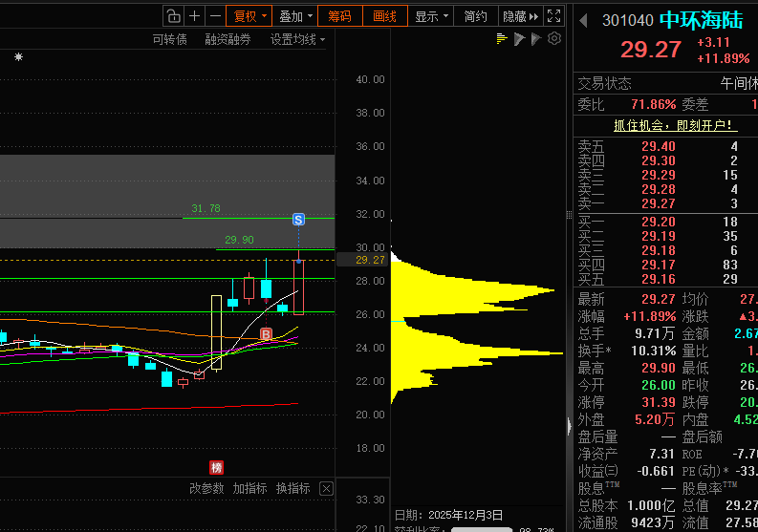Click the 31.78 green price line label

pyautogui.click(x=206, y=208)
